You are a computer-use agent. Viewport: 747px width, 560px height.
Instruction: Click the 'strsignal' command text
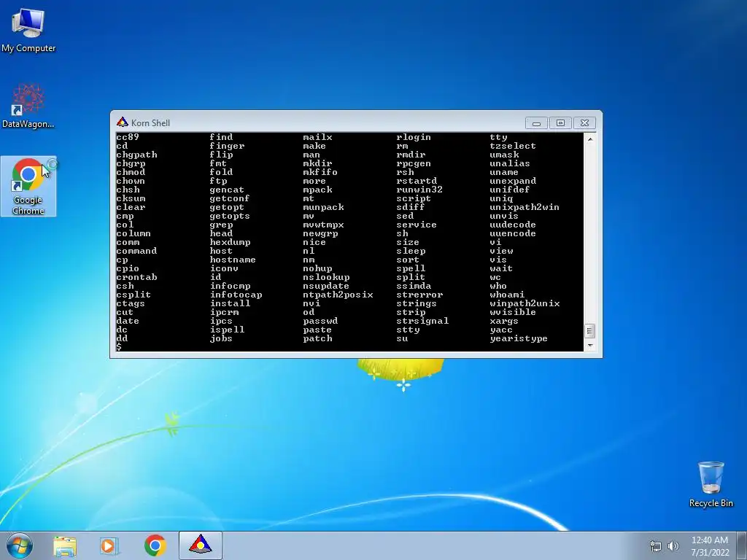click(422, 321)
